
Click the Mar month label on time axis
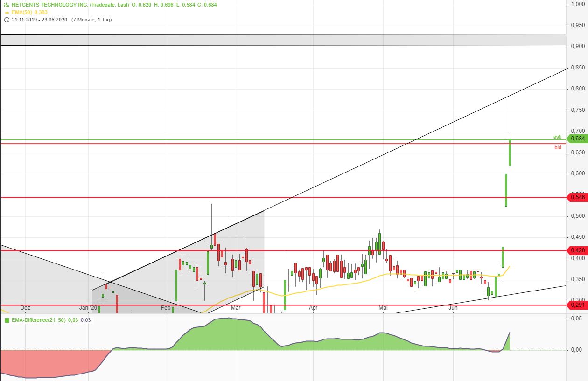[235, 308]
